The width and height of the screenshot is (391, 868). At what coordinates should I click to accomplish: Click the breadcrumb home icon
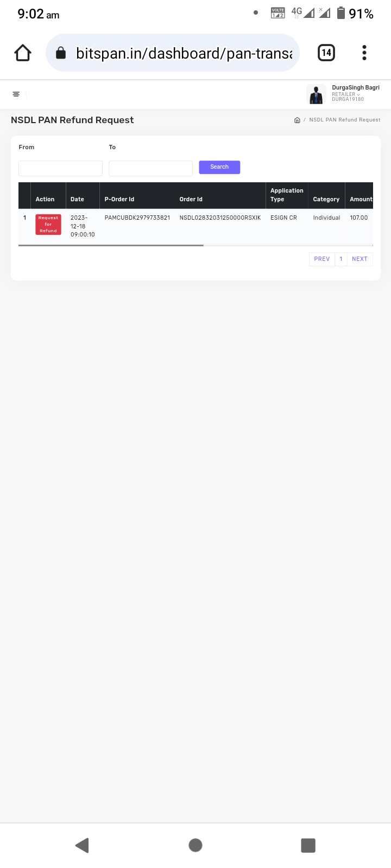point(297,120)
